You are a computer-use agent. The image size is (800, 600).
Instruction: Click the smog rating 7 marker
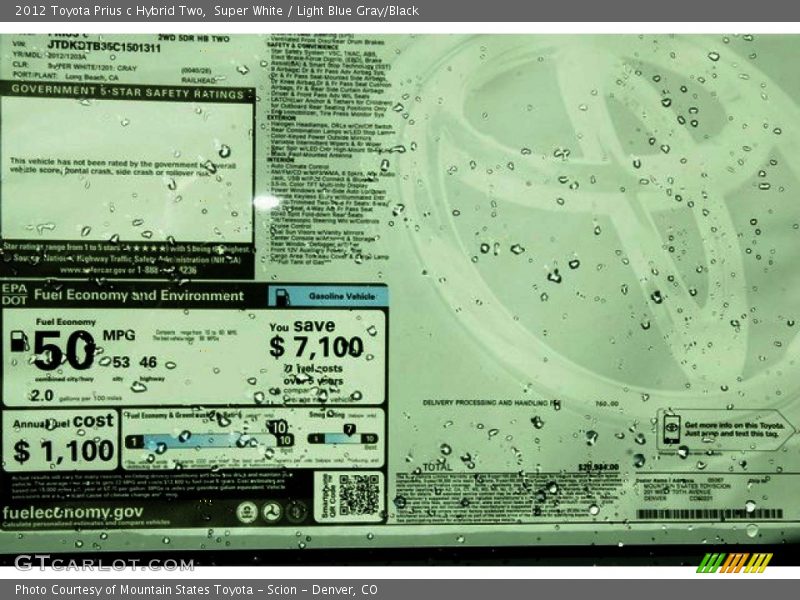pyautogui.click(x=349, y=430)
